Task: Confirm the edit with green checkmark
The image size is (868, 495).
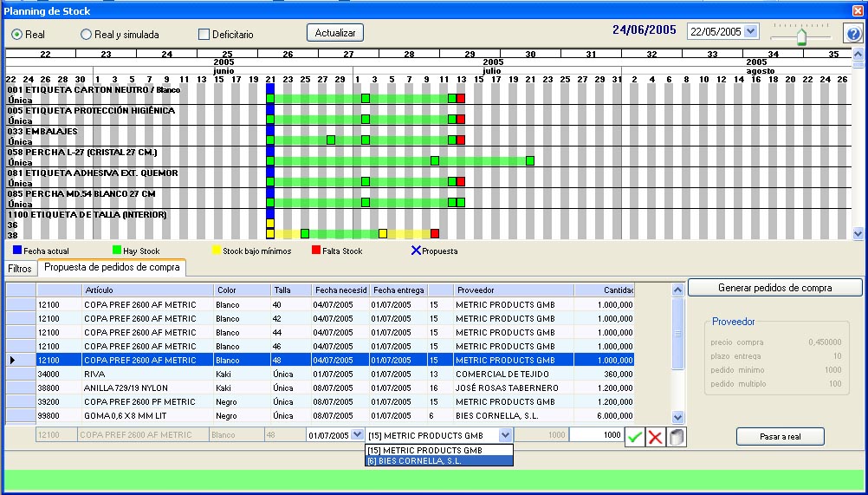Action: tap(636, 436)
